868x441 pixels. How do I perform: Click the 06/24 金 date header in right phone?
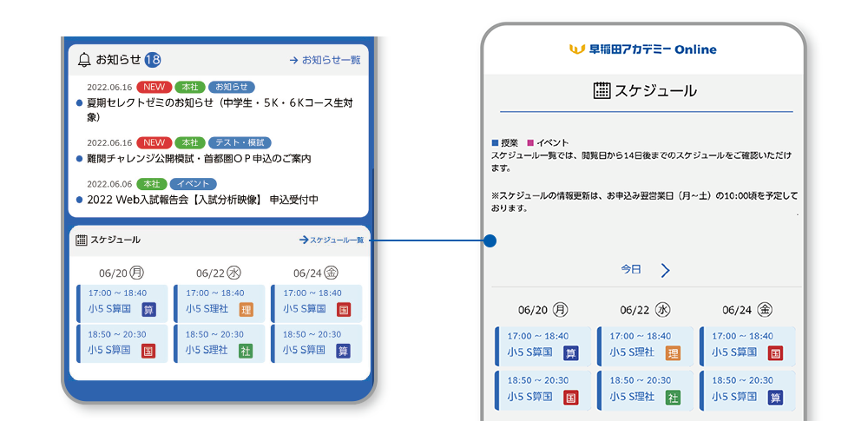click(747, 310)
